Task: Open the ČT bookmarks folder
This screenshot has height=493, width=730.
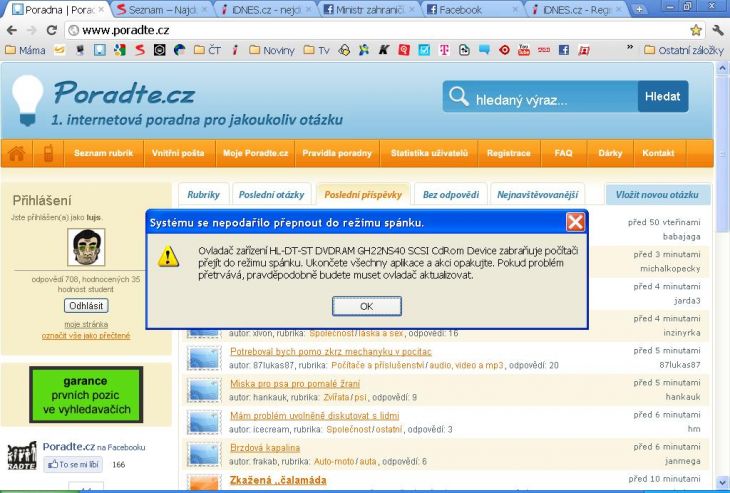Action: click(x=208, y=50)
